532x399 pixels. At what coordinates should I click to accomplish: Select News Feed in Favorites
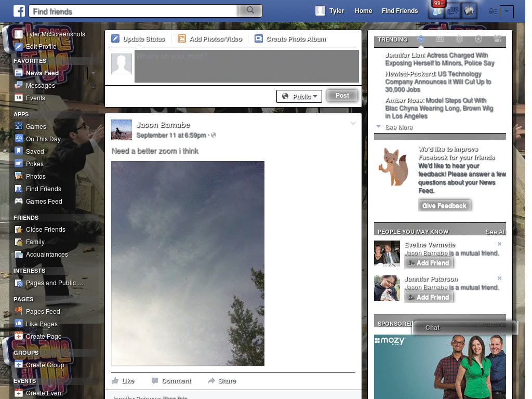tap(42, 73)
